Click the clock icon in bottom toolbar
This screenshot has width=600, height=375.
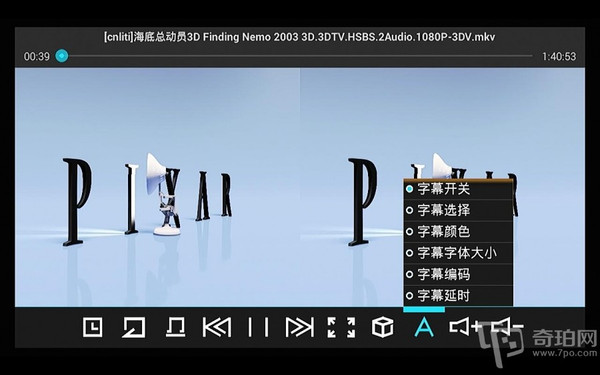pos(93,327)
